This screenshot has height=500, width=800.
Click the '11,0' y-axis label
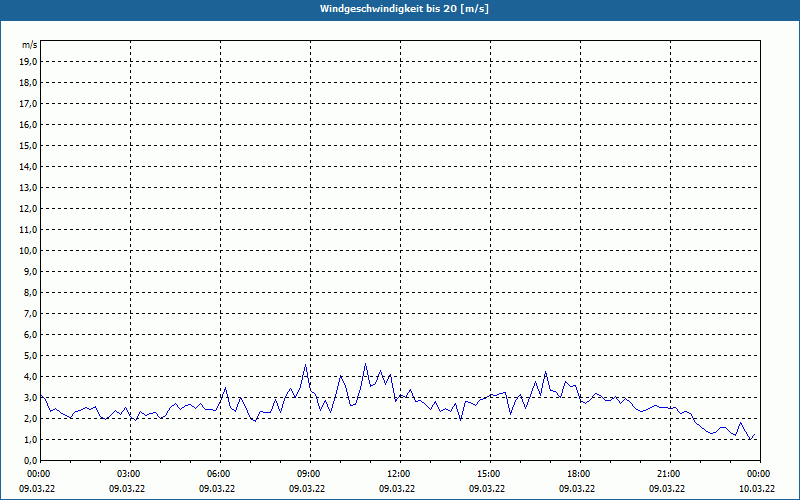point(28,230)
